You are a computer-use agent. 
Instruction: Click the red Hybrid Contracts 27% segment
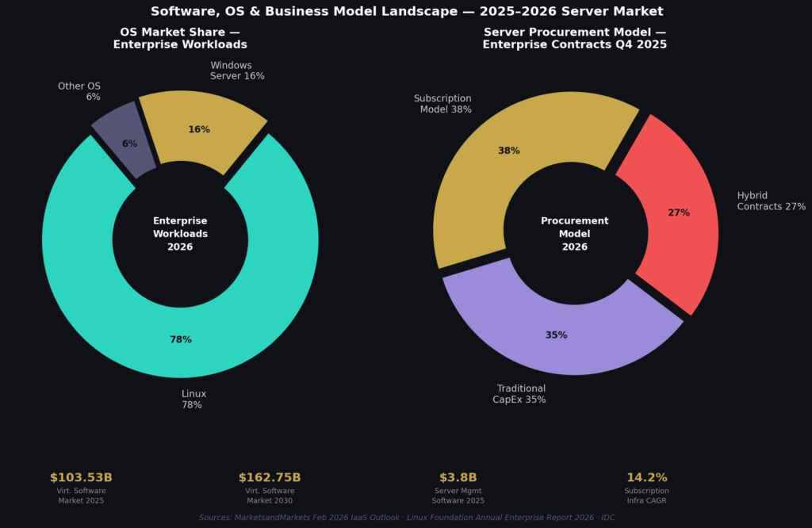(679, 212)
